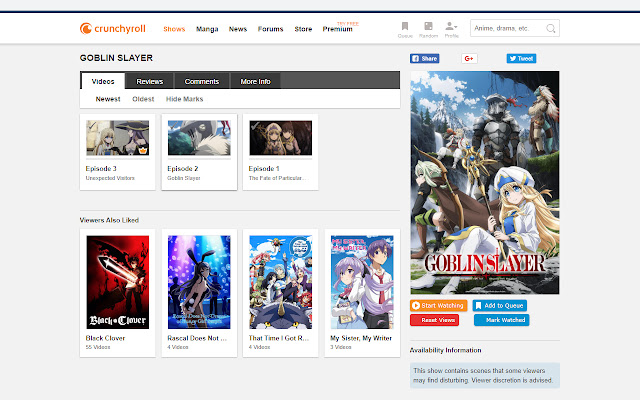Click 'Episode 2' label text
The image size is (640, 400).
(182, 169)
